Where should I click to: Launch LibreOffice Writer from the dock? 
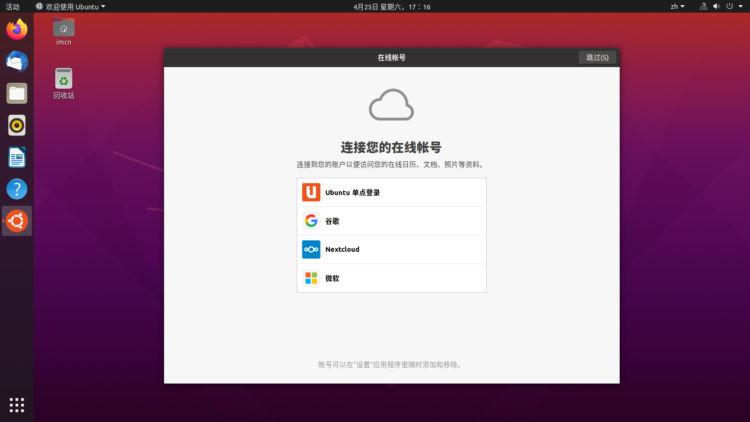click(x=17, y=157)
